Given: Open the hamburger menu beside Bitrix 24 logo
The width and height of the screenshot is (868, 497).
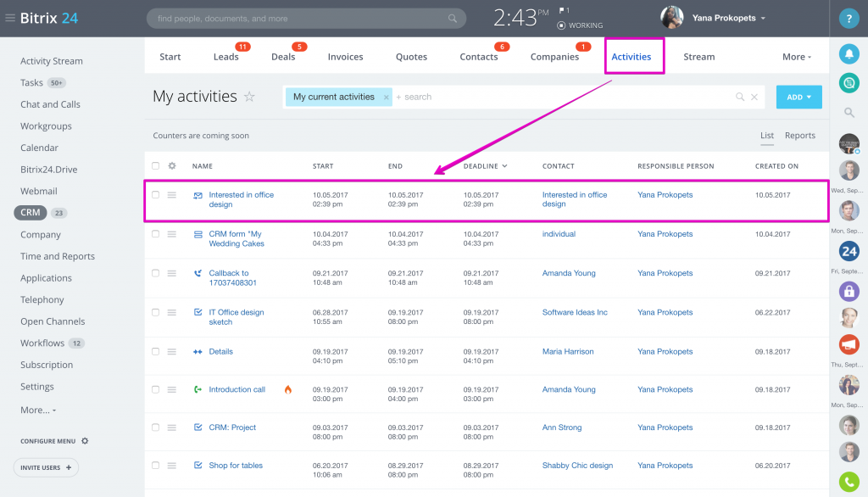Looking at the screenshot, I should coord(10,19).
